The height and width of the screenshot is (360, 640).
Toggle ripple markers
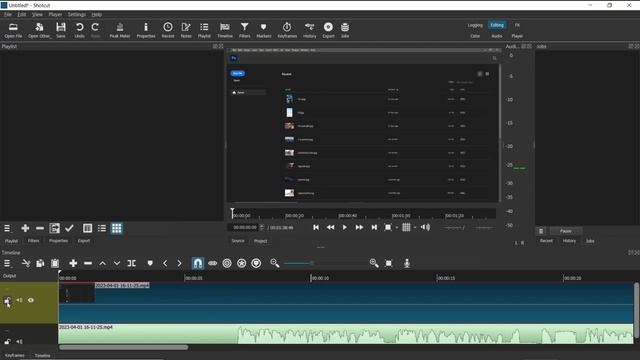(x=256, y=263)
